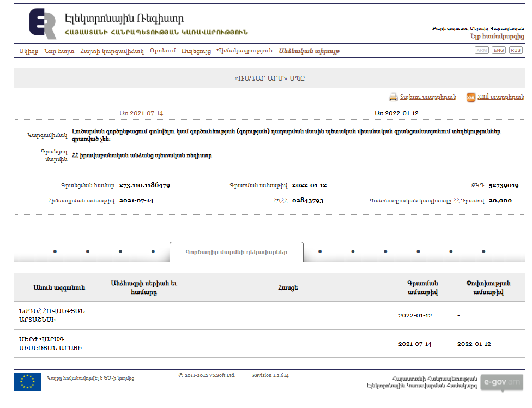The width and height of the screenshot is (532, 408).
Task: Open the Վիճակագրություն statistics menu
Action: coord(245,51)
